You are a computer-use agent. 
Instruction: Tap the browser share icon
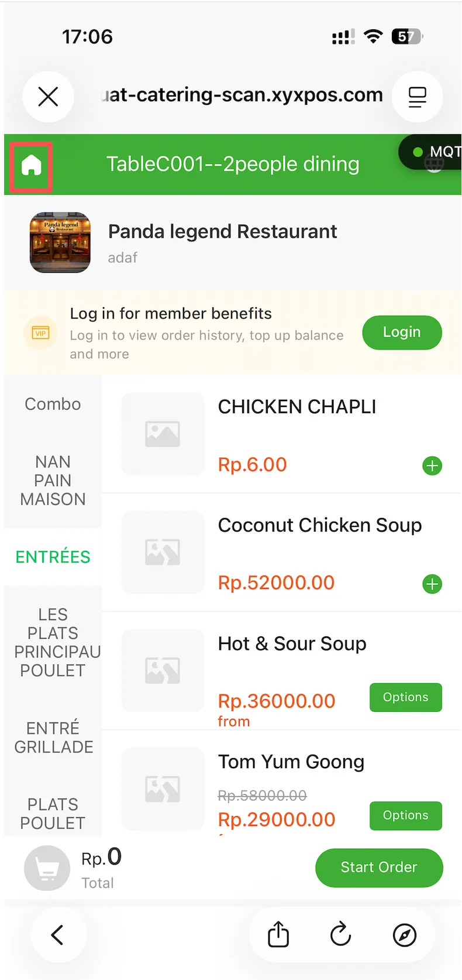(x=278, y=934)
